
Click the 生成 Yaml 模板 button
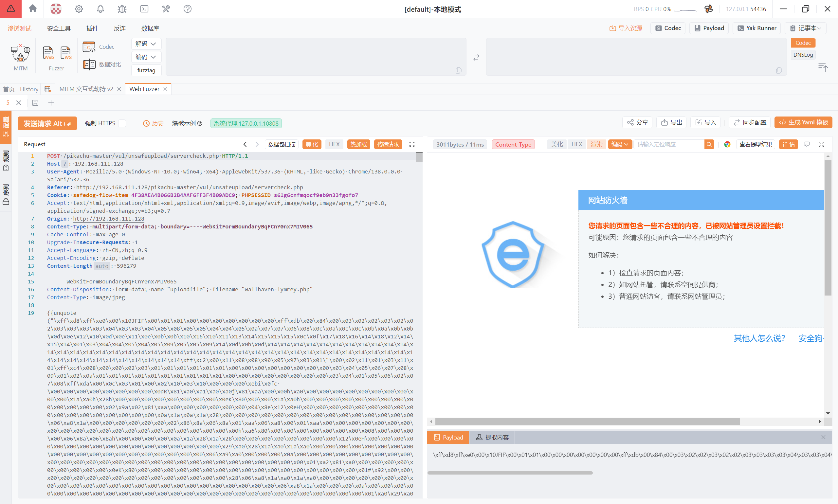[x=803, y=122]
